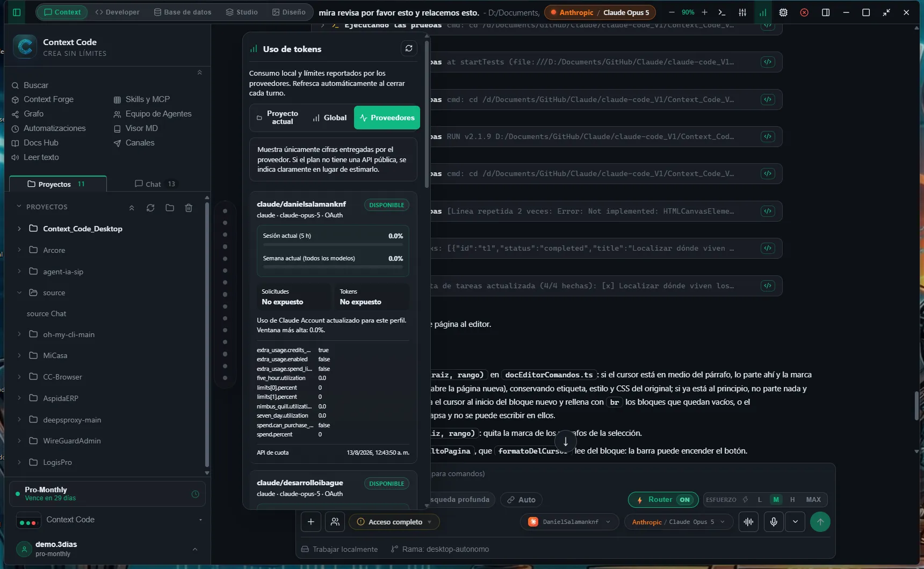Open the sliders settings icon in title bar
Screen dimensions: 924x569
point(742,12)
